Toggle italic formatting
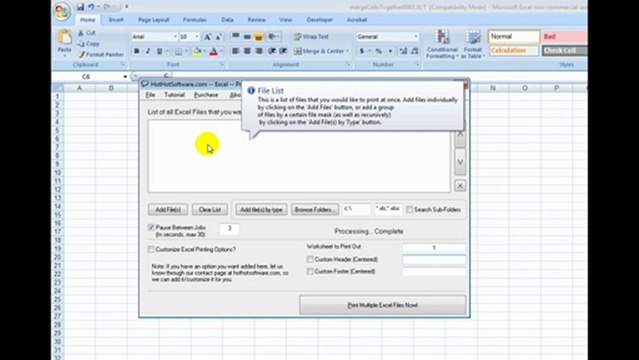This screenshot has width=639, height=360. (148, 51)
